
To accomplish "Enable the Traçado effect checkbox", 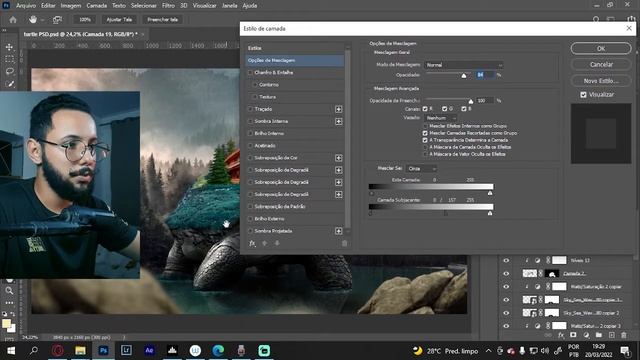I will coord(250,109).
